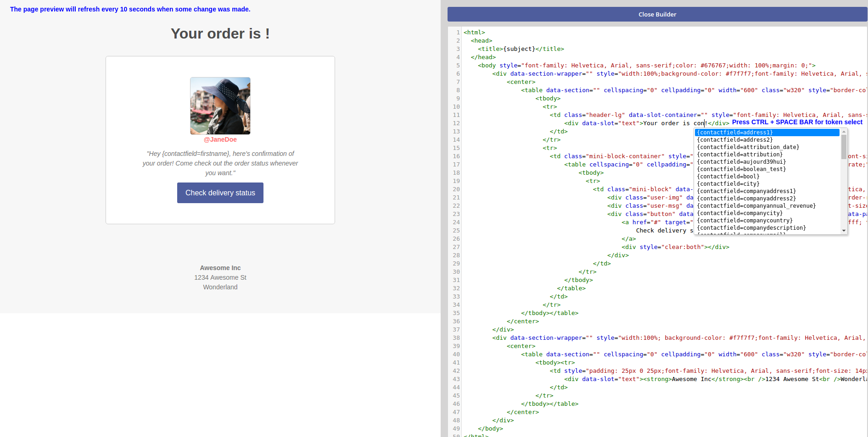The image size is (868, 437).
Task: Click the quoted order confirmation message text
Action: (220, 163)
